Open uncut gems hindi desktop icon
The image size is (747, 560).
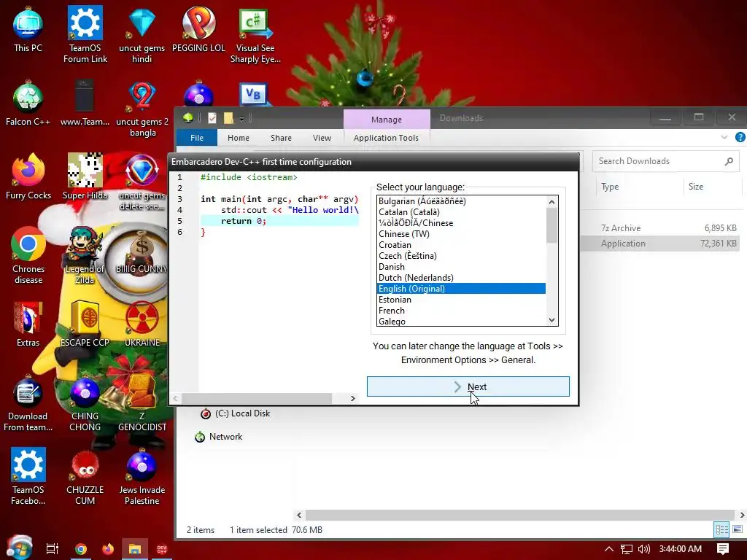[142, 34]
